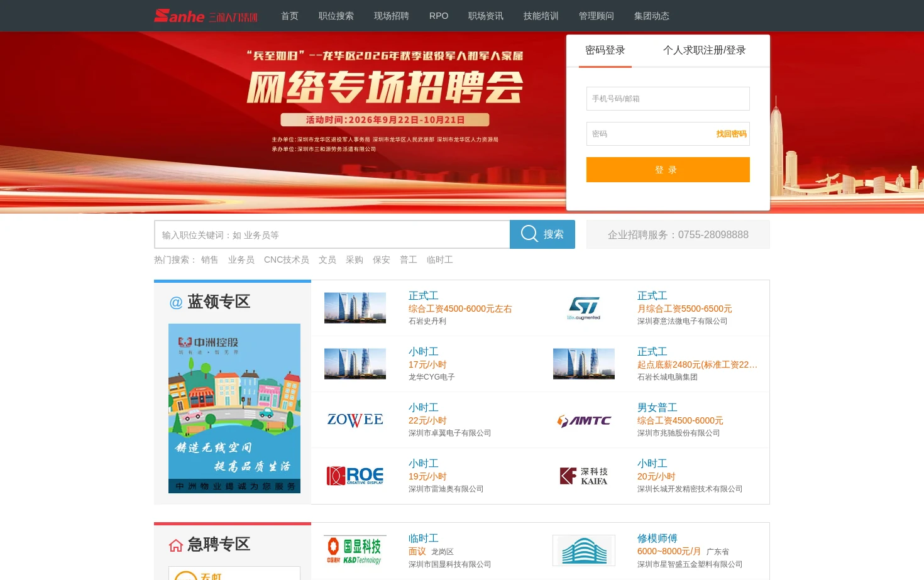
Task: Open 现场招聘 in the top menu
Action: pyautogui.click(x=392, y=16)
